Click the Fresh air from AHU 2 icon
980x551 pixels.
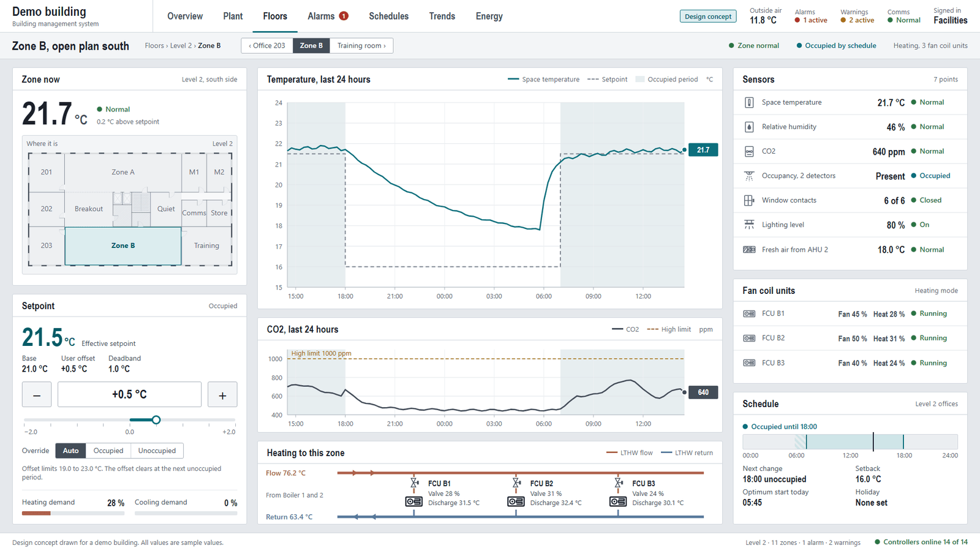(x=749, y=250)
